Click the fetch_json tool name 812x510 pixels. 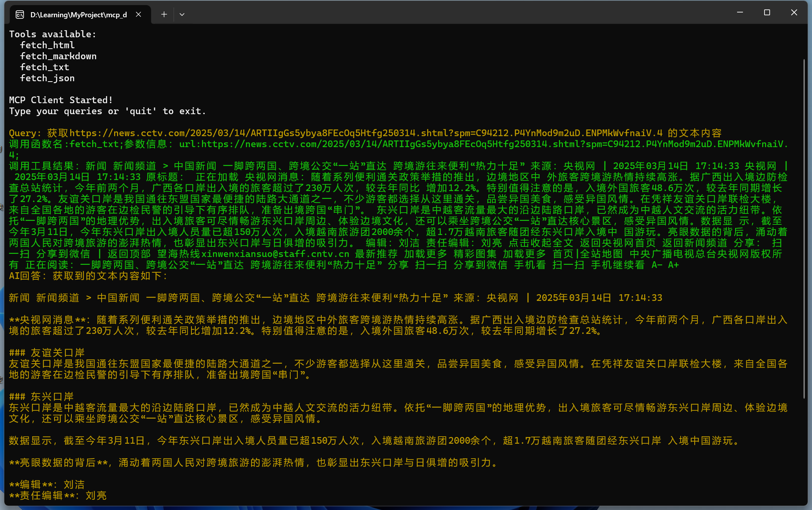point(47,78)
